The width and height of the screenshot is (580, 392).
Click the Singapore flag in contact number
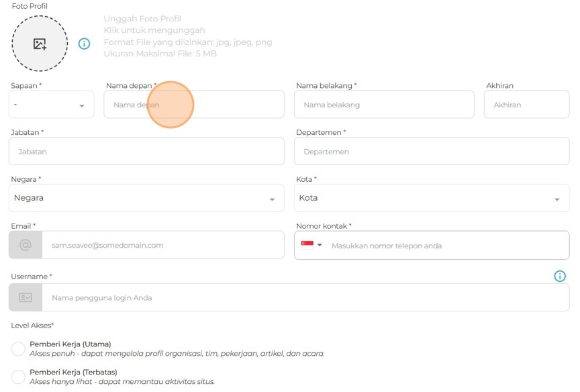pos(307,245)
